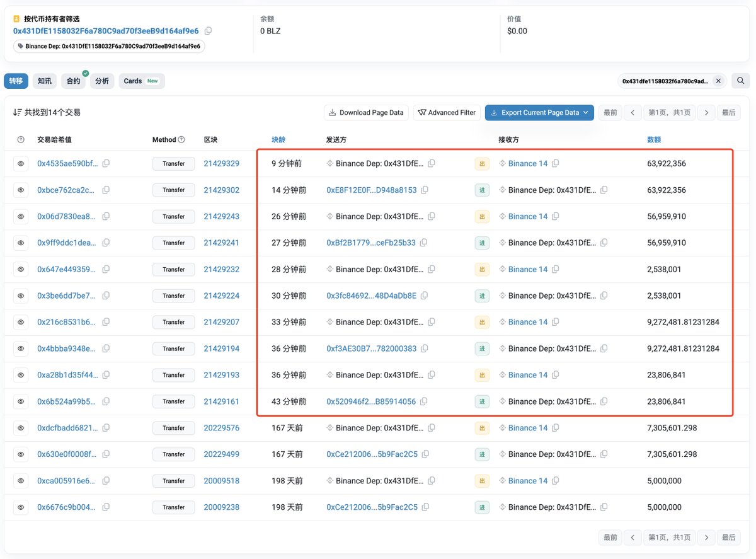Viewport: 756px width, 559px height.
Task: Copy transaction hash 0xbce762ca2c...
Action: (106, 190)
